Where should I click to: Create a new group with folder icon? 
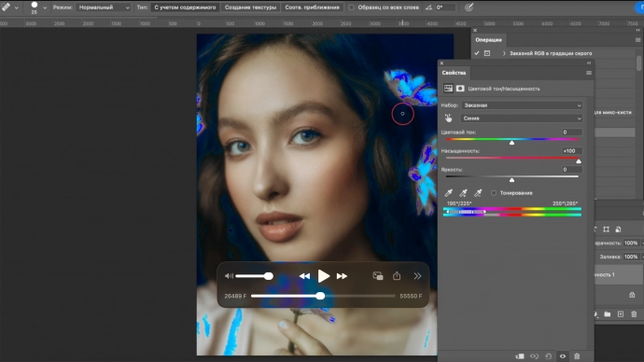pos(607,314)
